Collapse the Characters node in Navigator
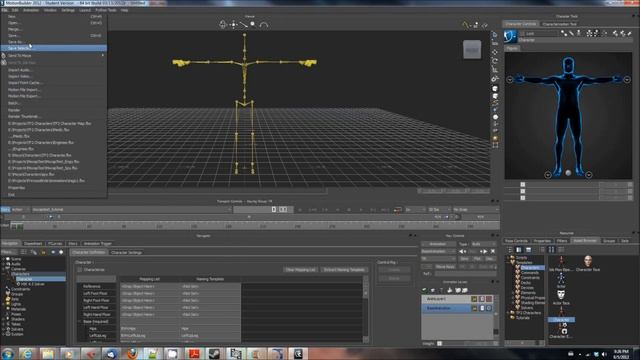This screenshot has height=360, width=640. (3, 274)
